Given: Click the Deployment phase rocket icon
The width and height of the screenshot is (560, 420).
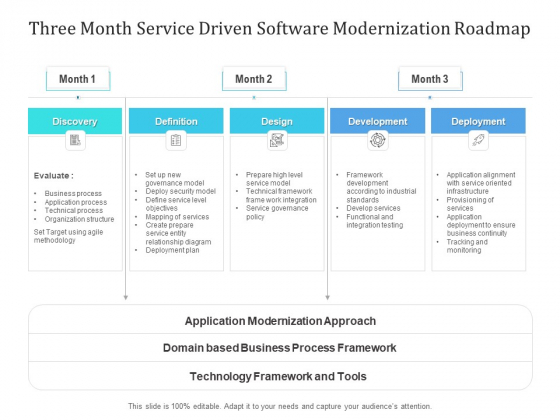Looking at the screenshot, I should (x=478, y=140).
